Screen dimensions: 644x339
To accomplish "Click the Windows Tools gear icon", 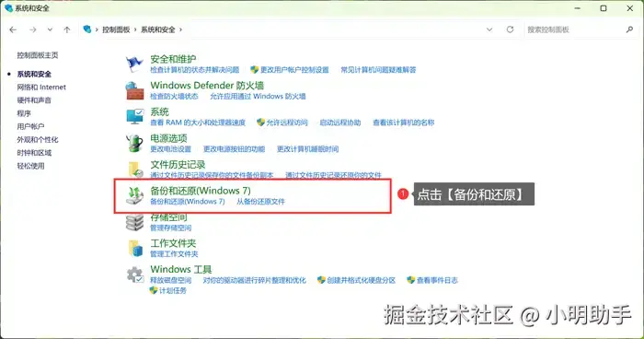I will pos(134,275).
